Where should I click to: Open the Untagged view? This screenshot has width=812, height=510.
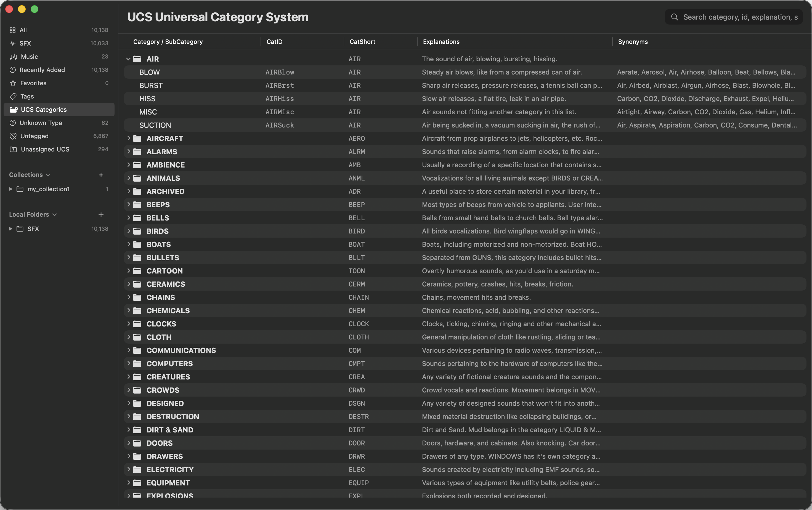[59, 136]
